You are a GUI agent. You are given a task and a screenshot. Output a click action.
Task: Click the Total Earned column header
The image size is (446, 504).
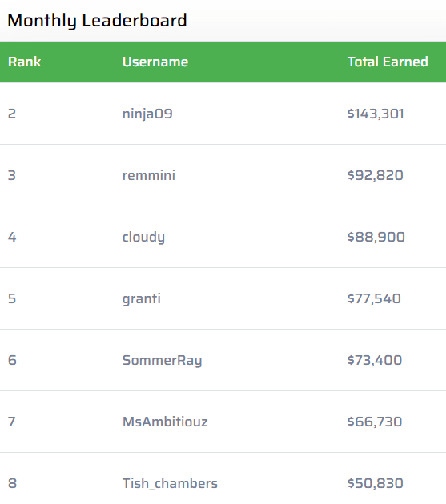pyautogui.click(x=388, y=62)
